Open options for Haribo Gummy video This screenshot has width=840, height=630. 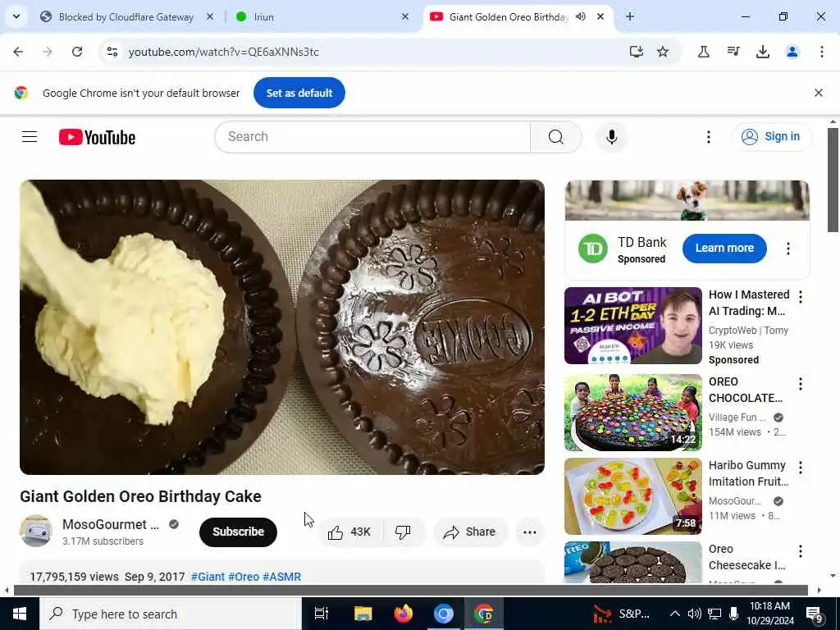[800, 467]
